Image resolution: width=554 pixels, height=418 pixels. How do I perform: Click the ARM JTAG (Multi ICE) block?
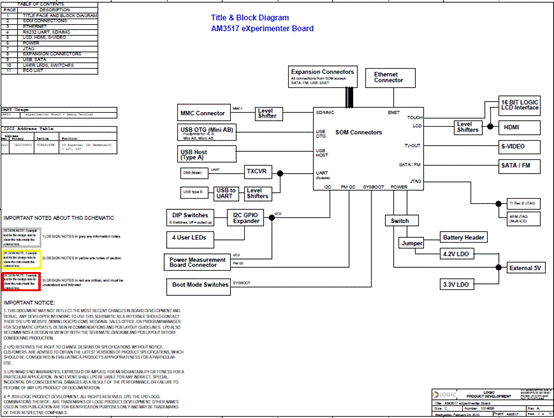pyautogui.click(x=523, y=219)
